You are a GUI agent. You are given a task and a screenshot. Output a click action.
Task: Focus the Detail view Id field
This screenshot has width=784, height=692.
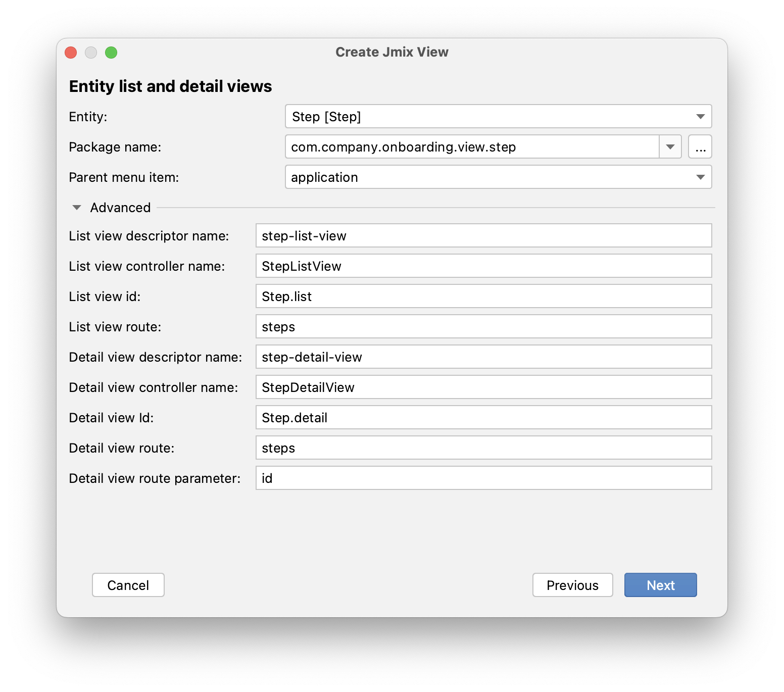[x=483, y=418]
